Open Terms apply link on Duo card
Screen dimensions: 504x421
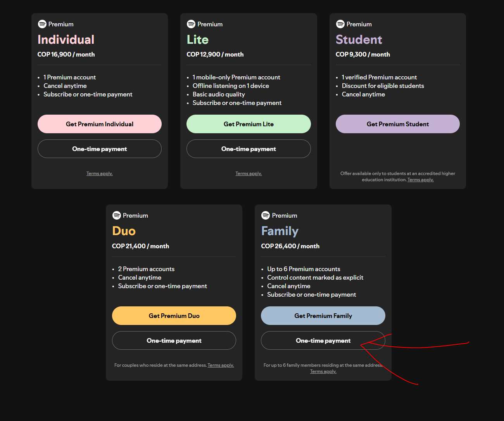(221, 365)
